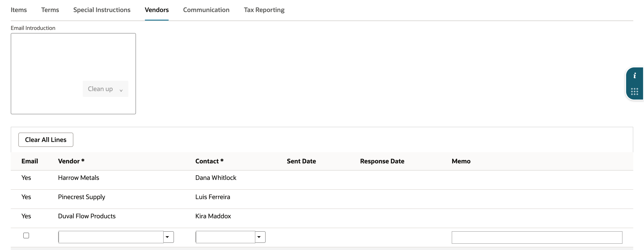
Task: Switch to the Terms tab
Action: [50, 10]
